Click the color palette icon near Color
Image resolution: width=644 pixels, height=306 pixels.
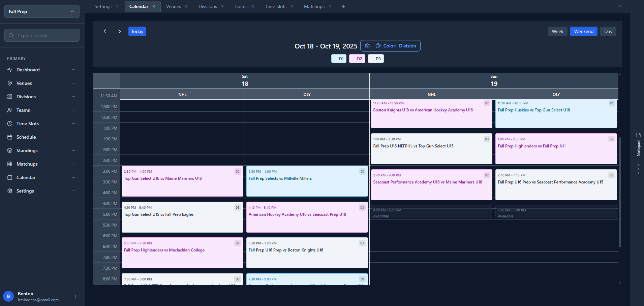[x=378, y=46]
